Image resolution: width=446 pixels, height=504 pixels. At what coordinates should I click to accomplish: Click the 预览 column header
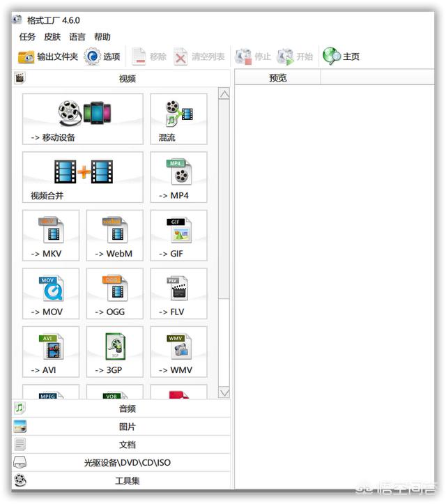277,78
